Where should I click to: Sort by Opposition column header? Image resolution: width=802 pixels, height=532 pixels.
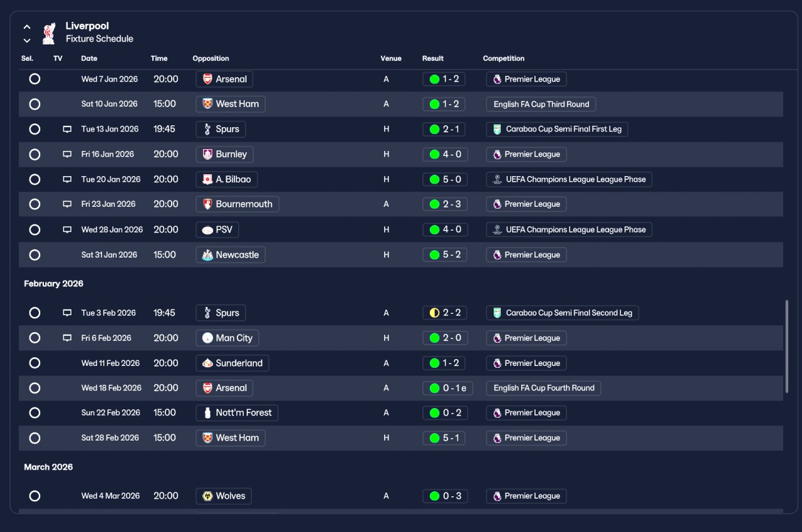pos(211,58)
